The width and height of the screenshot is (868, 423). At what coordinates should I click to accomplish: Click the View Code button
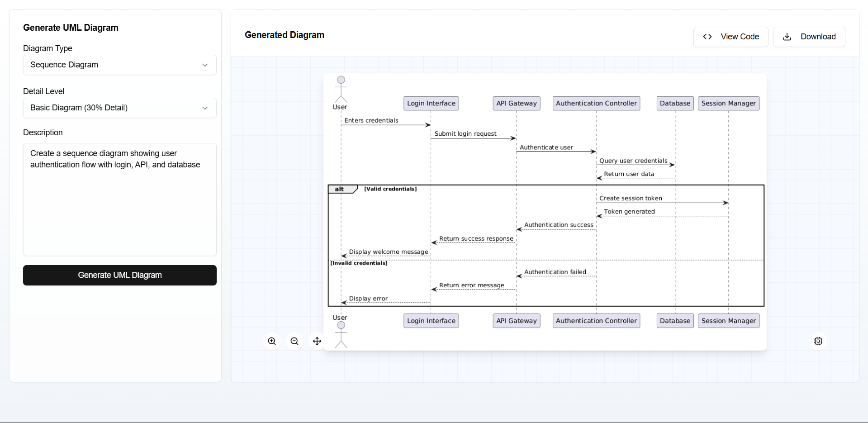[x=730, y=37]
